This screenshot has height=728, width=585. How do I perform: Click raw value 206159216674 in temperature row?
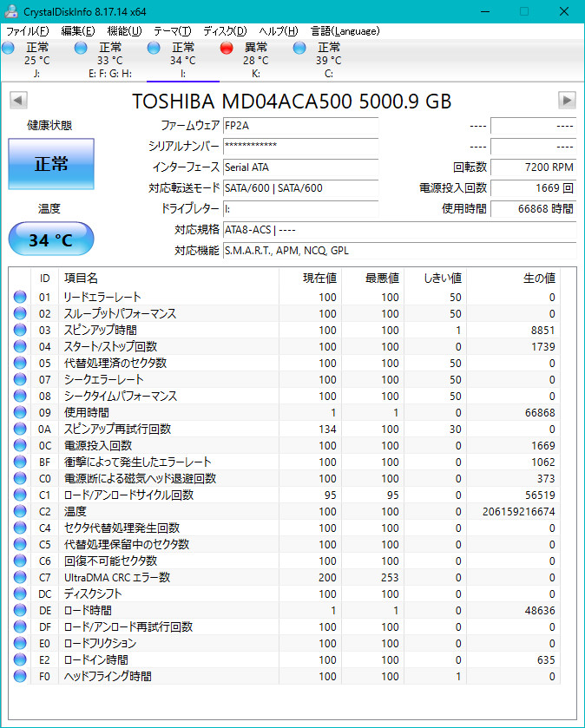(x=519, y=512)
